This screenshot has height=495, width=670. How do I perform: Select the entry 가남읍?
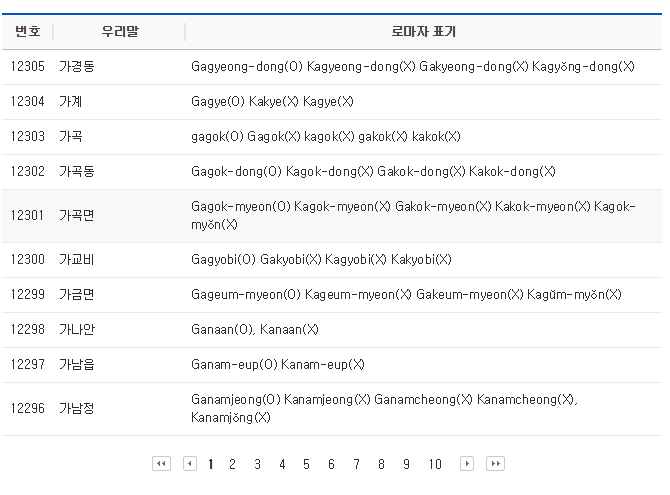tap(76, 365)
